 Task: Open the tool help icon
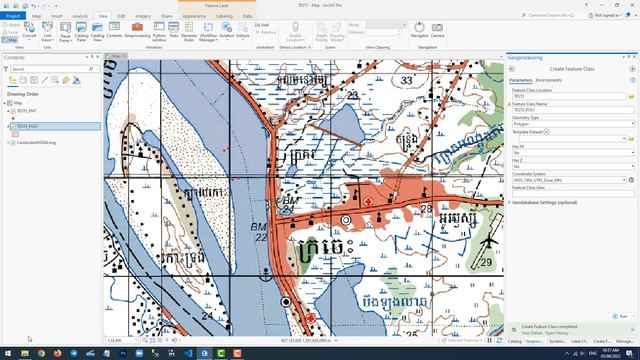(x=632, y=80)
